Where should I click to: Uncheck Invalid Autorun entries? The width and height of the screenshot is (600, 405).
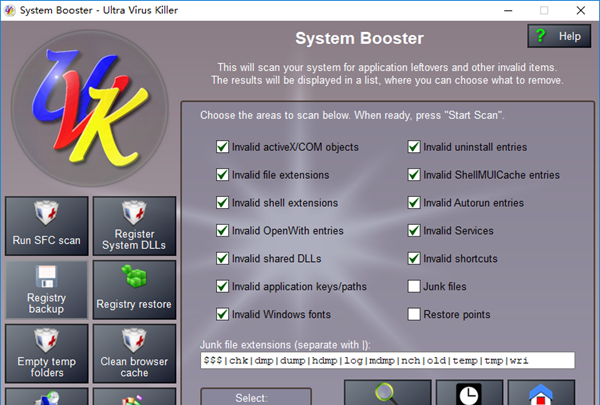click(x=414, y=203)
